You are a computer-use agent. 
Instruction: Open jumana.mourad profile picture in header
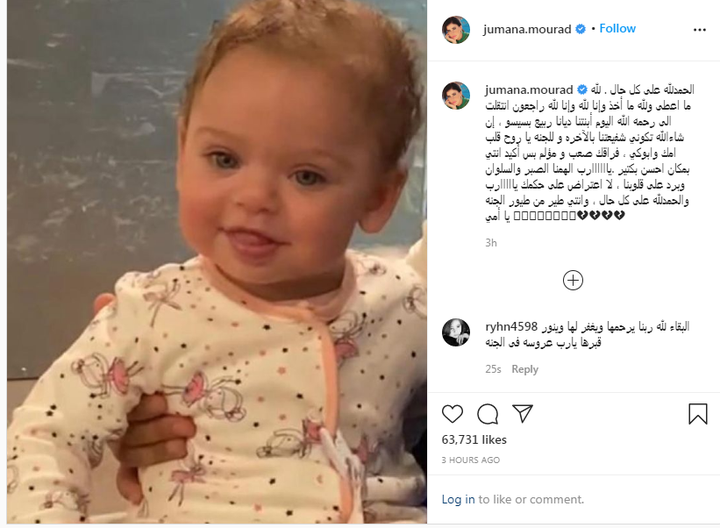456,29
